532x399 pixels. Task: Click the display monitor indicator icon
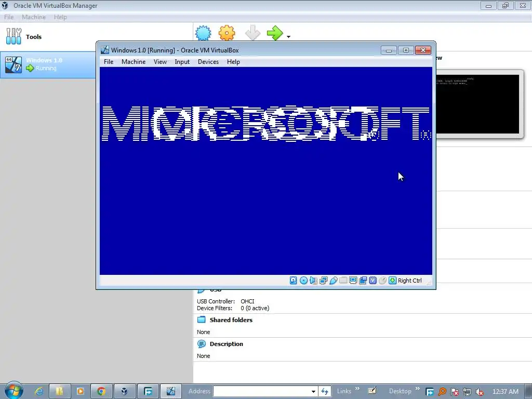tap(353, 280)
